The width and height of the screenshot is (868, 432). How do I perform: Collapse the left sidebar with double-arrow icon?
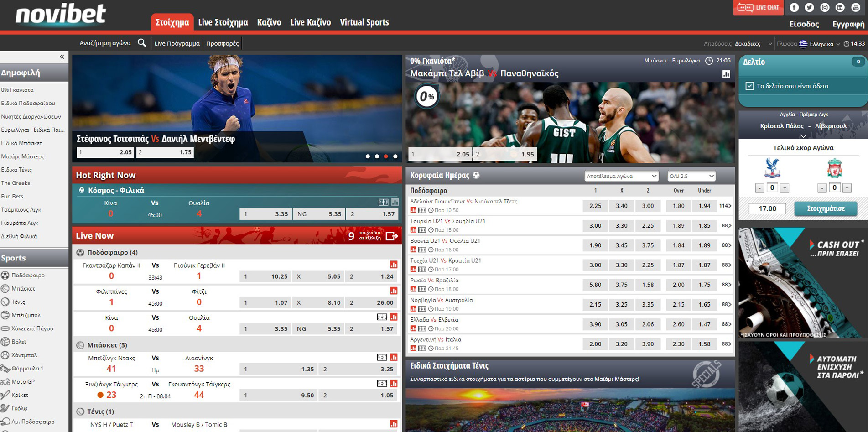click(62, 57)
